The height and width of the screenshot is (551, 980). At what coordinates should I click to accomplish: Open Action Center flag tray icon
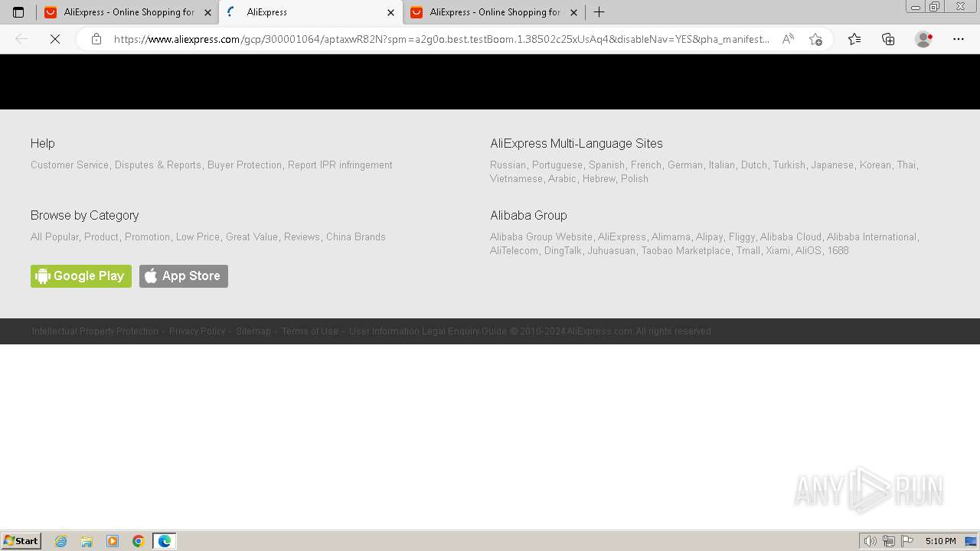pos(907,541)
